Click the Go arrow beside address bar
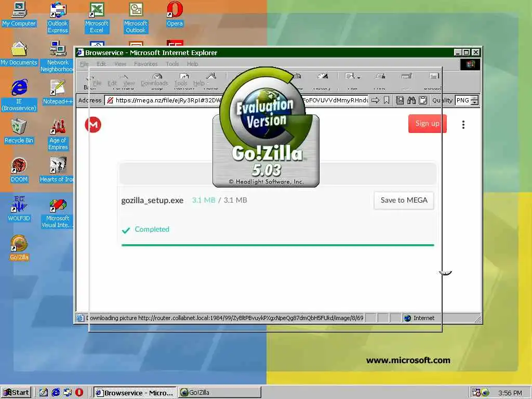The height and width of the screenshot is (399, 532). click(x=375, y=100)
